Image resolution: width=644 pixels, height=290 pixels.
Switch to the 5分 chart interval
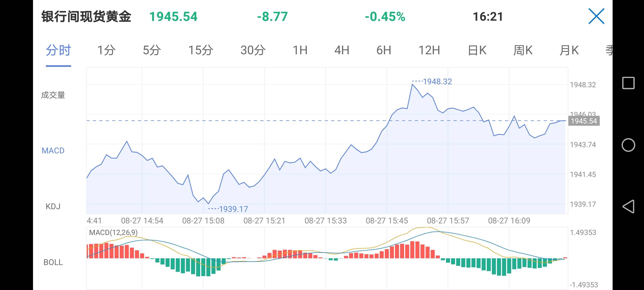tap(152, 50)
